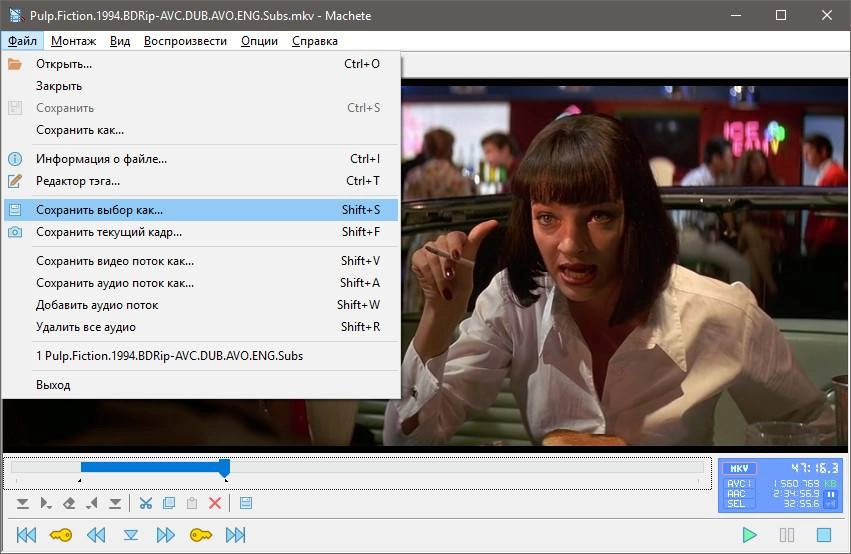Screen dimensions: 851x554
Task: Jump to the end of the video
Action: pos(236,535)
